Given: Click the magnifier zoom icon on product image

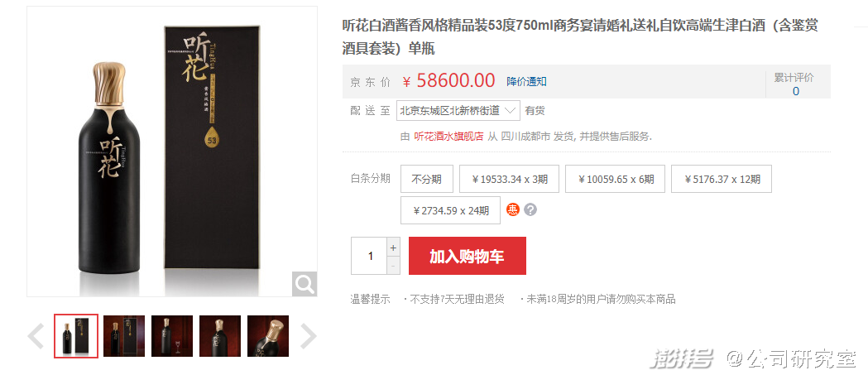Looking at the screenshot, I should coord(305,284).
